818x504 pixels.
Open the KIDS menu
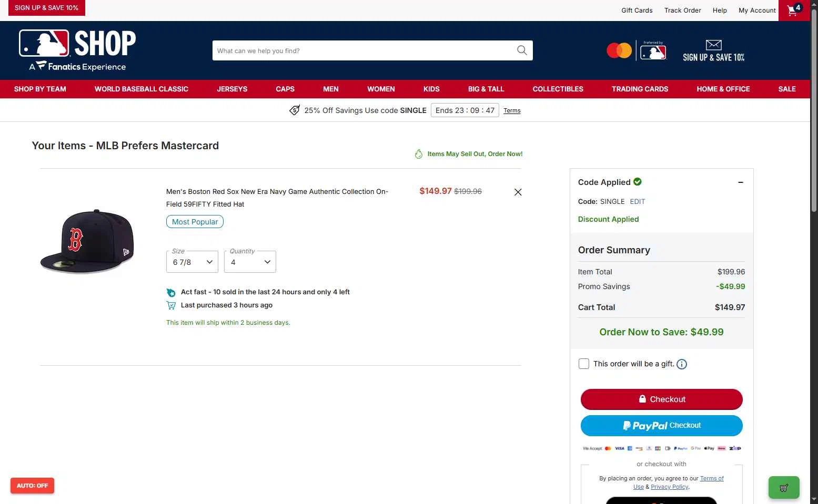coord(431,89)
